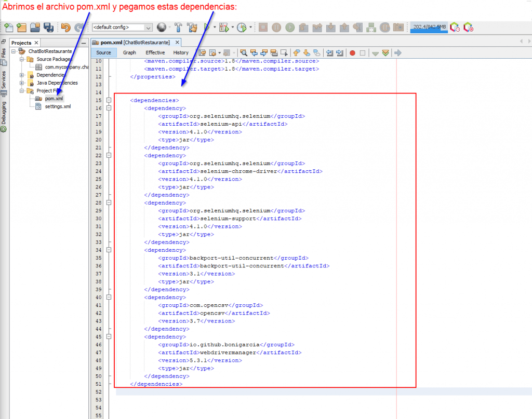The image size is (532, 419).
Task: Shift line left icon
Action: click(329, 53)
